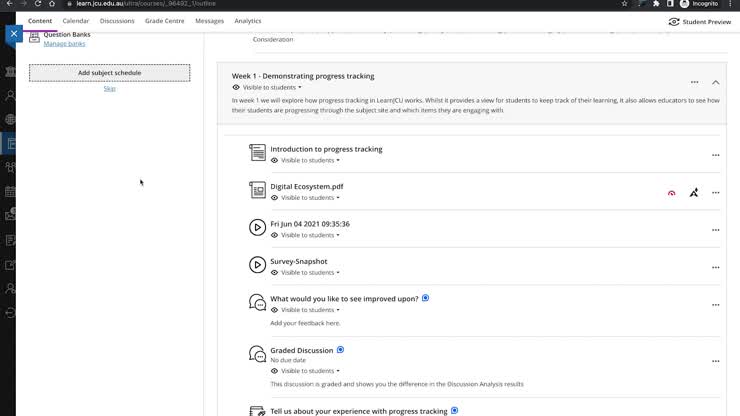This screenshot has height=416, width=740.
Task: Click the browser address bar URL
Action: (146, 3)
